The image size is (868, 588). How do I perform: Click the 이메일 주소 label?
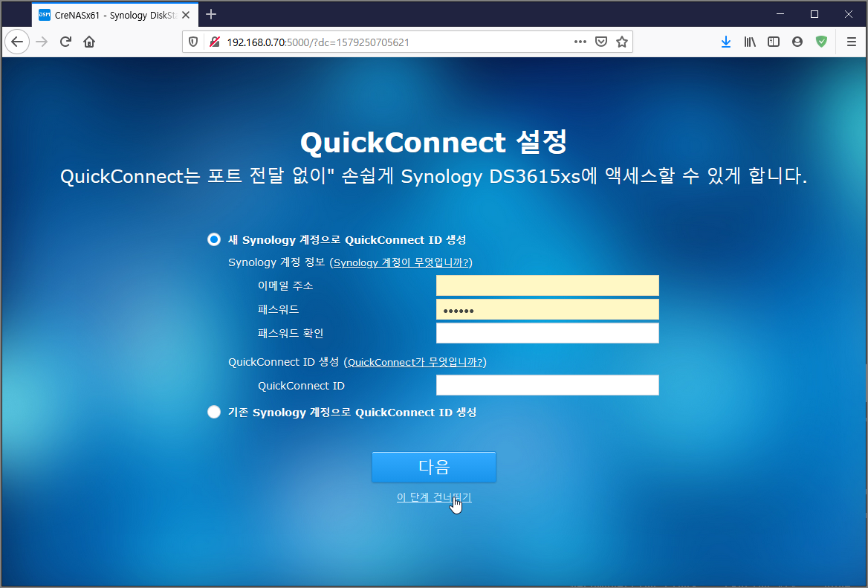coord(285,285)
